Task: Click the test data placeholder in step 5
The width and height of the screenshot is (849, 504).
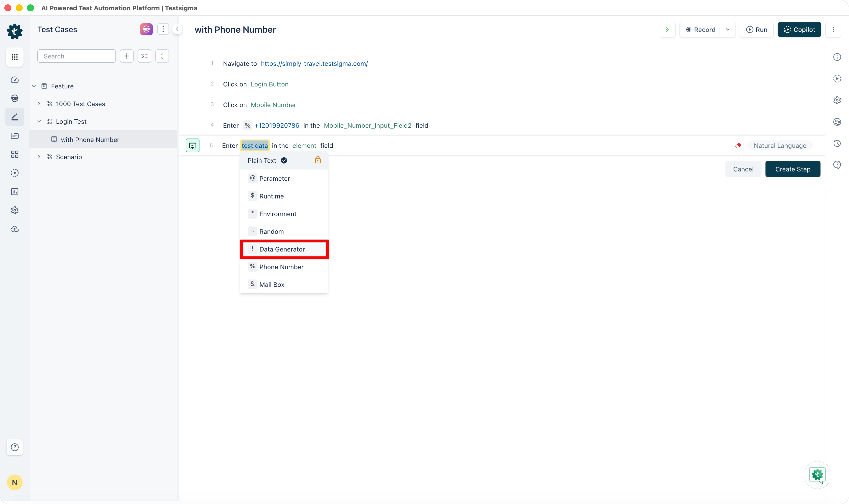Action: [x=255, y=146]
